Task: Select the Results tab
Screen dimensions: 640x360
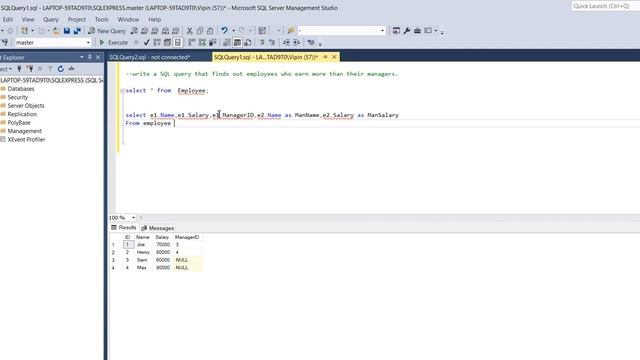Action: tap(124, 227)
